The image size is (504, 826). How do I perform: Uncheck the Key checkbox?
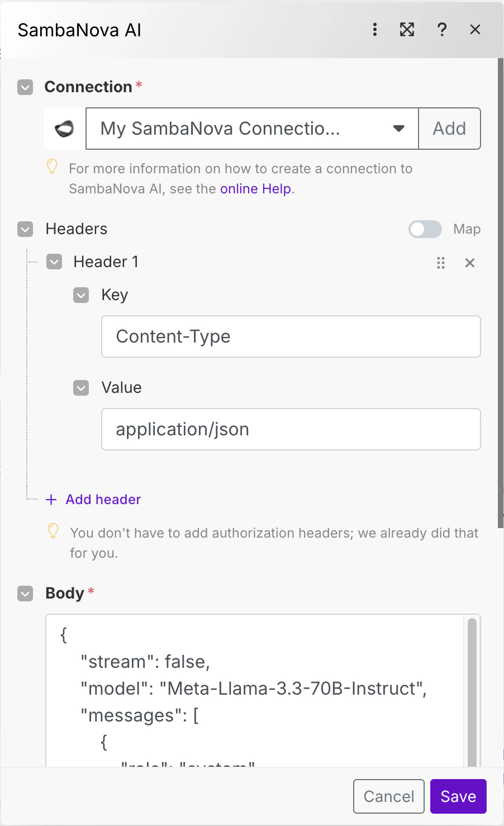pyautogui.click(x=81, y=295)
